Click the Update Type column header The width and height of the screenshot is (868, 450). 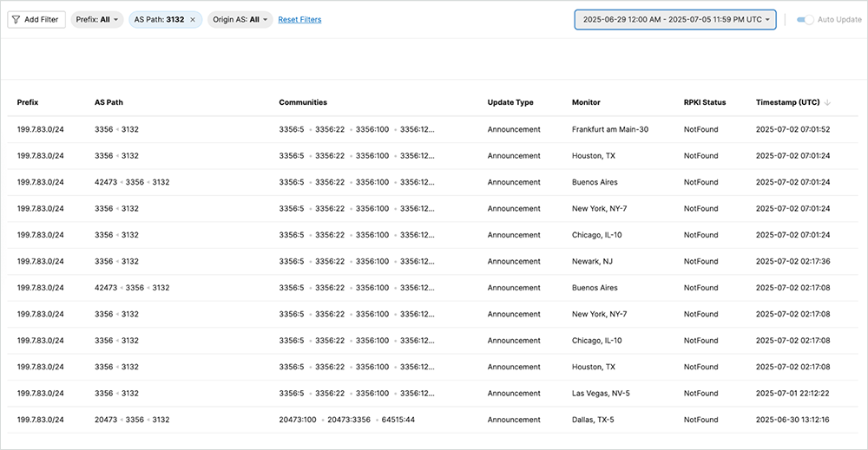[x=510, y=102]
